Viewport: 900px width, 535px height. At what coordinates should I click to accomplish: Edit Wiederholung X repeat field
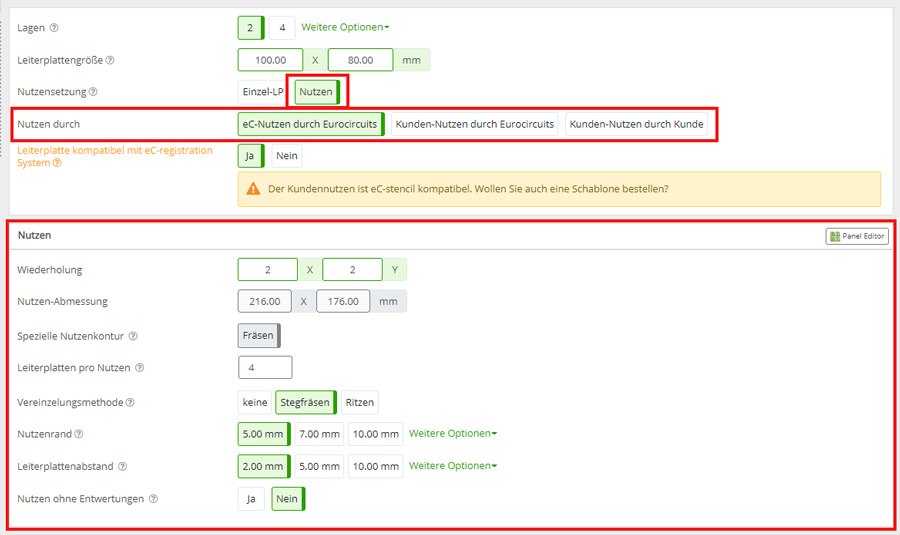[267, 269]
